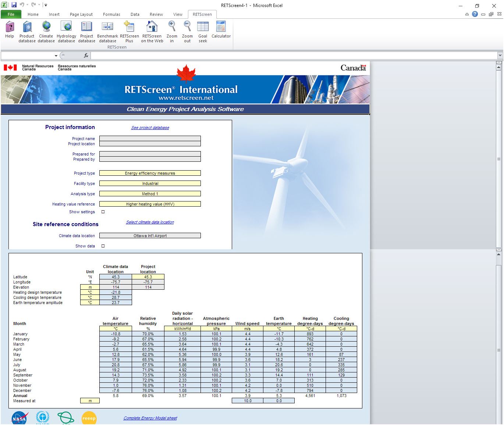
Task: Open the Facility type dropdown
Action: point(150,183)
